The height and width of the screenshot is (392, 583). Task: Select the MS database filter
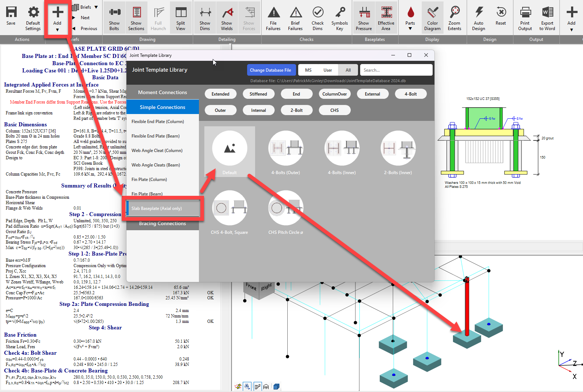click(308, 70)
